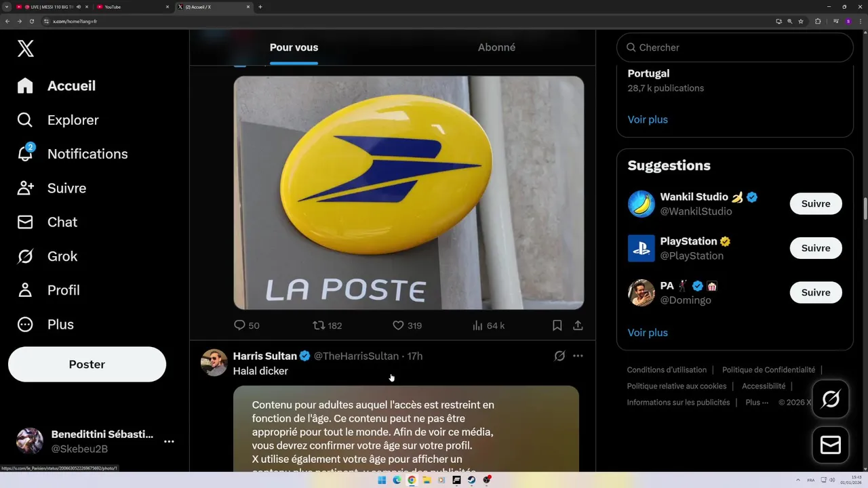Viewport: 868px width, 488px height.
Task: Open Wankil Studio's avatar
Action: click(x=641, y=204)
